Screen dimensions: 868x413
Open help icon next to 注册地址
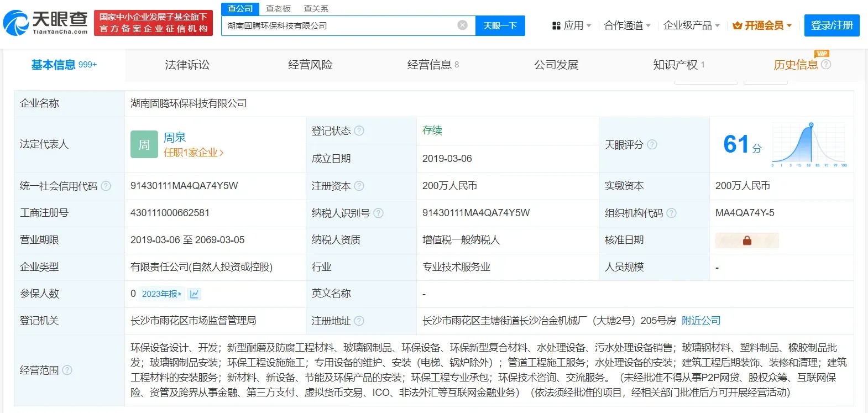[359, 321]
